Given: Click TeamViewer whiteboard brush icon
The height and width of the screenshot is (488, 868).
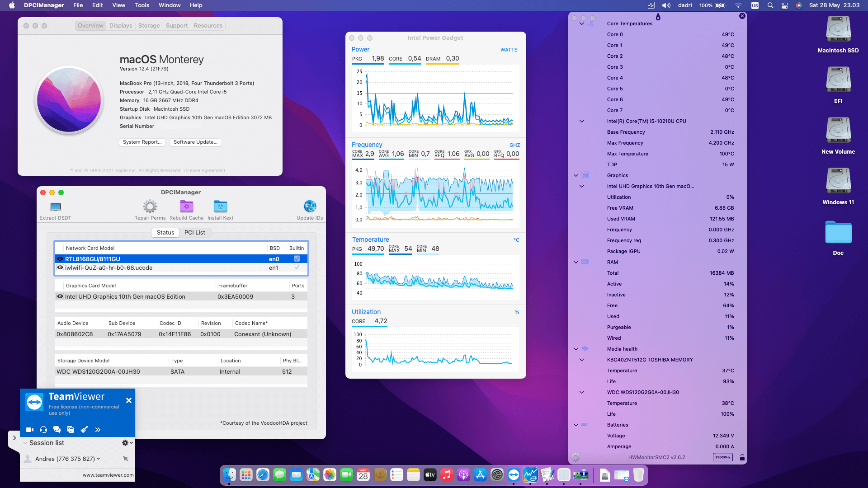Looking at the screenshot, I should pyautogui.click(x=84, y=430).
